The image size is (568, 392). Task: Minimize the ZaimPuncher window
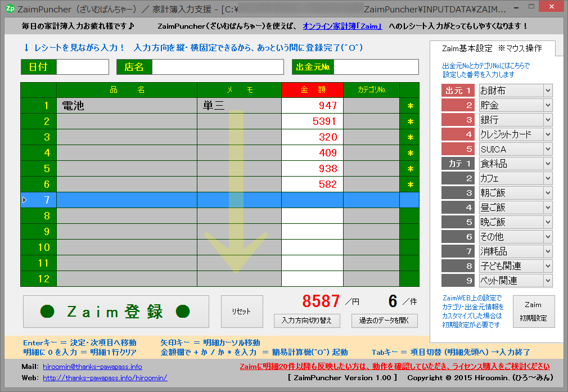click(516, 7)
